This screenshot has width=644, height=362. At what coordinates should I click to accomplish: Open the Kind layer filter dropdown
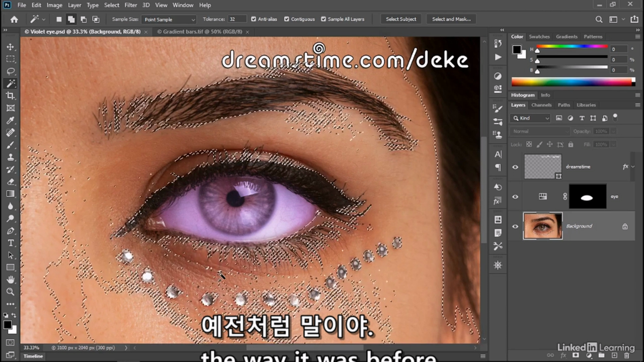531,118
